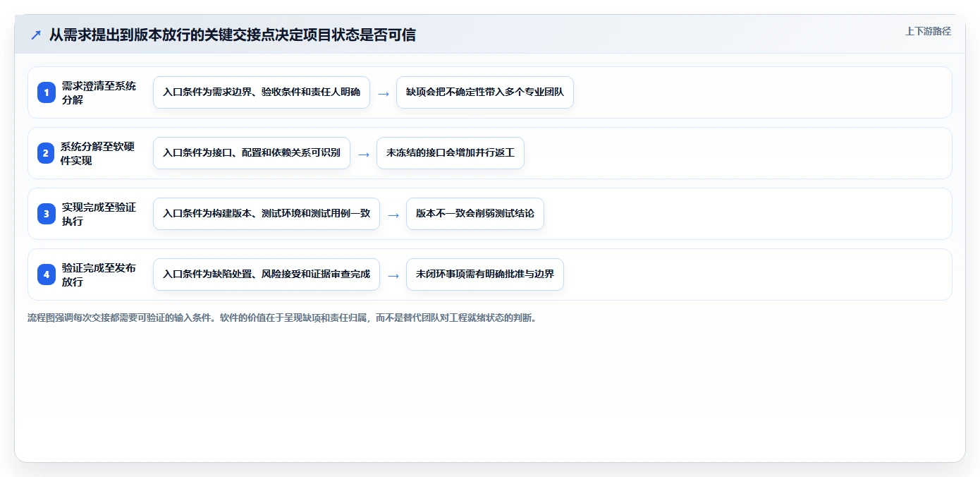The width and height of the screenshot is (980, 477).
Task: Open 入口条件为接口、配置和依赖关系可识别 box
Action: (x=252, y=153)
